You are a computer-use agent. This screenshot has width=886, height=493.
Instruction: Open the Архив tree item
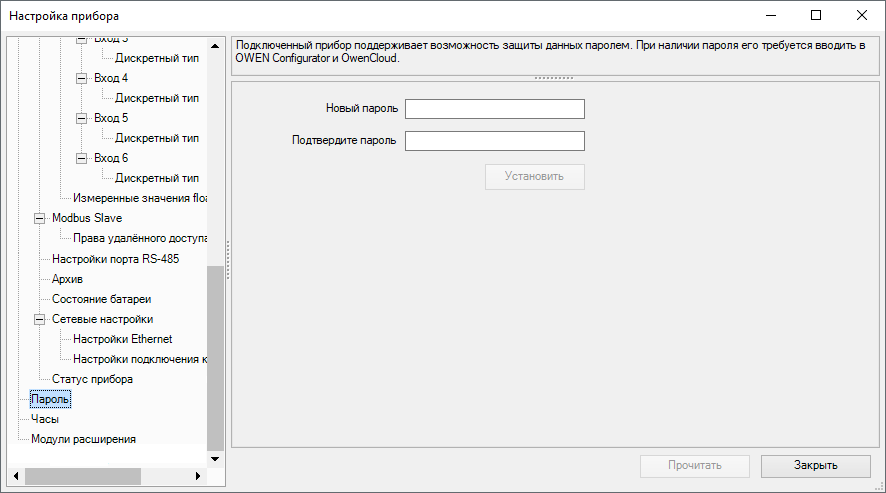point(67,279)
